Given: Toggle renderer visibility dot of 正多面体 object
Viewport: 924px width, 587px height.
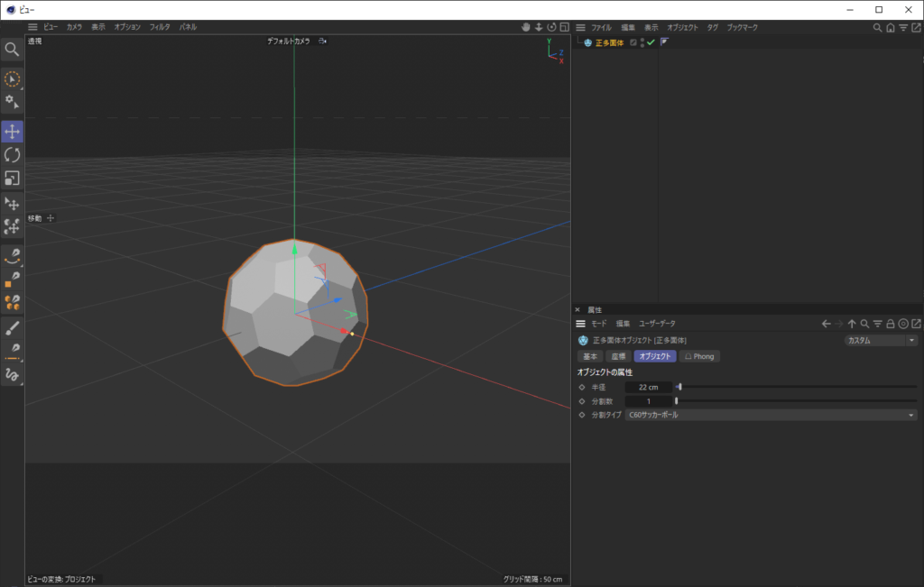Looking at the screenshot, I should click(642, 46).
